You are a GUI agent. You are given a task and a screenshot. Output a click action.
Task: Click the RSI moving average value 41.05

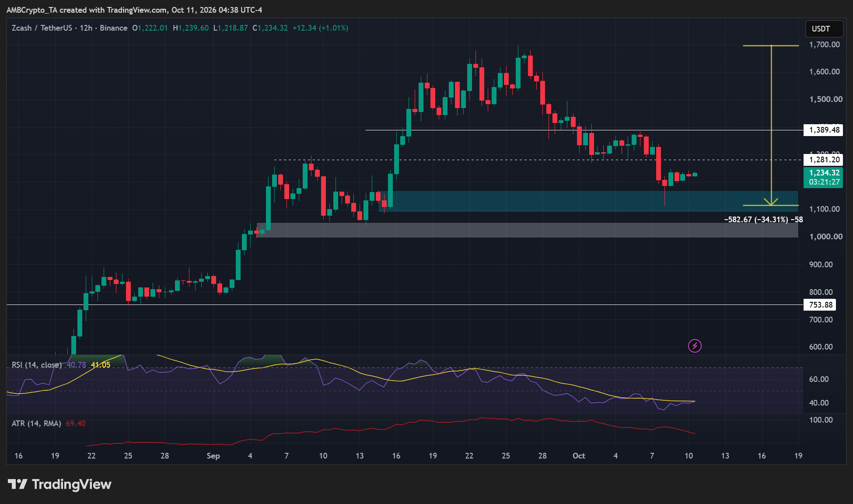point(101,365)
